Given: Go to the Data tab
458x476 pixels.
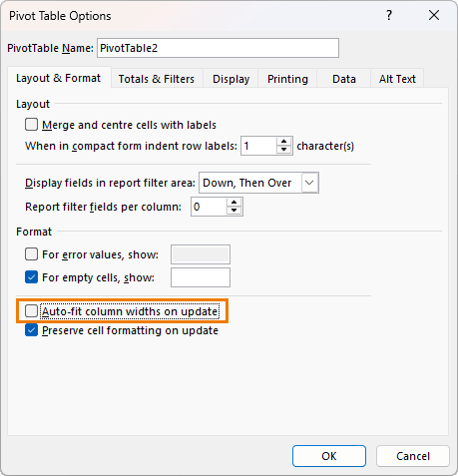Looking at the screenshot, I should (x=344, y=79).
